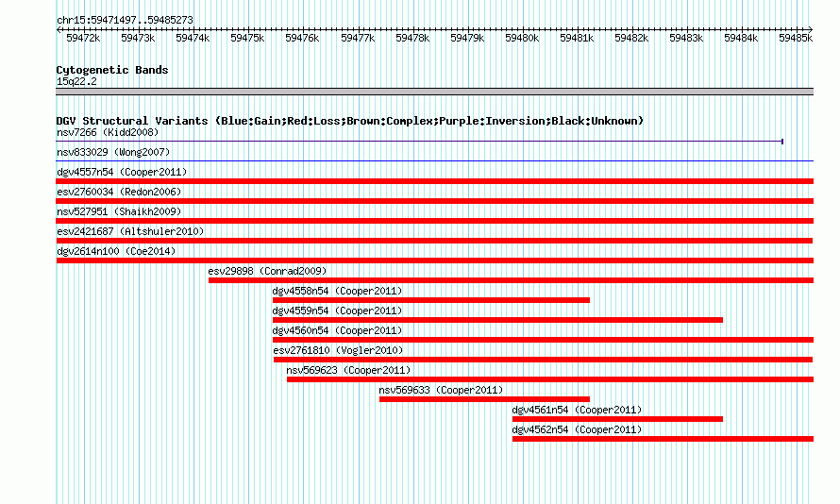Select the red esv2760034 loss bar

tap(434, 201)
